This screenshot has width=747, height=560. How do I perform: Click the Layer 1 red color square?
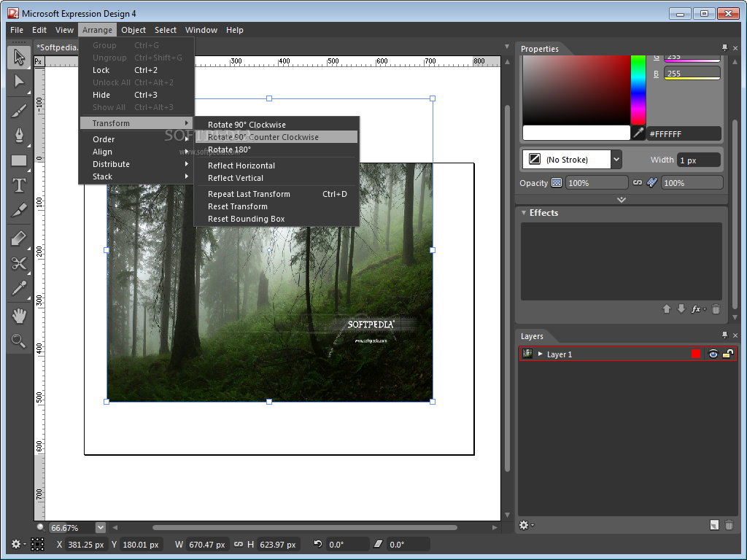696,354
